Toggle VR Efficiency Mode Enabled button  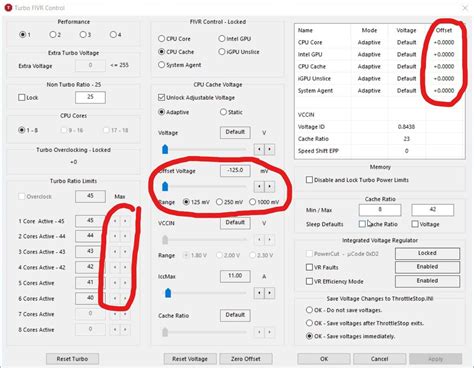pos(427,281)
